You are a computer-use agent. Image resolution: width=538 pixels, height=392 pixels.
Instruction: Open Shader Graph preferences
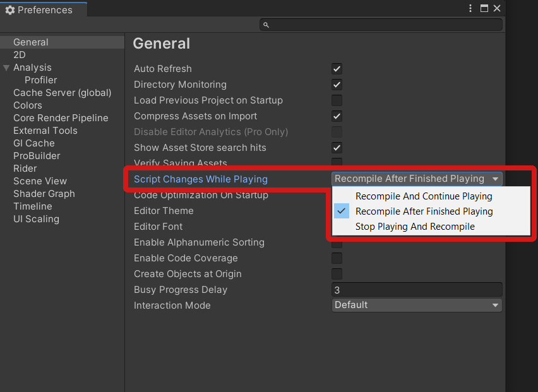click(44, 194)
